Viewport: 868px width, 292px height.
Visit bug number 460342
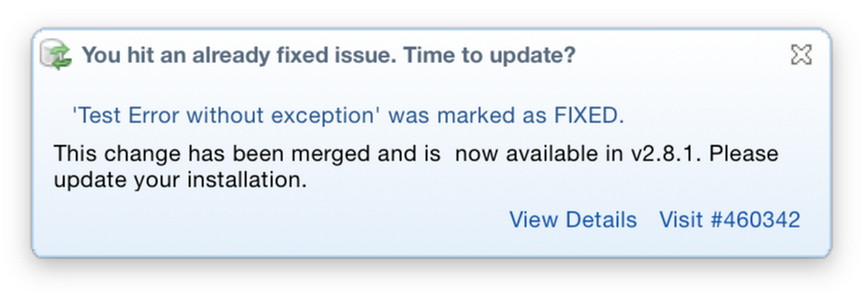[730, 220]
